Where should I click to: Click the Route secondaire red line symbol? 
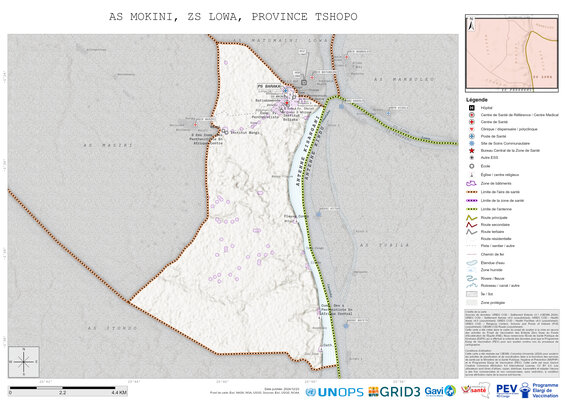471,225
